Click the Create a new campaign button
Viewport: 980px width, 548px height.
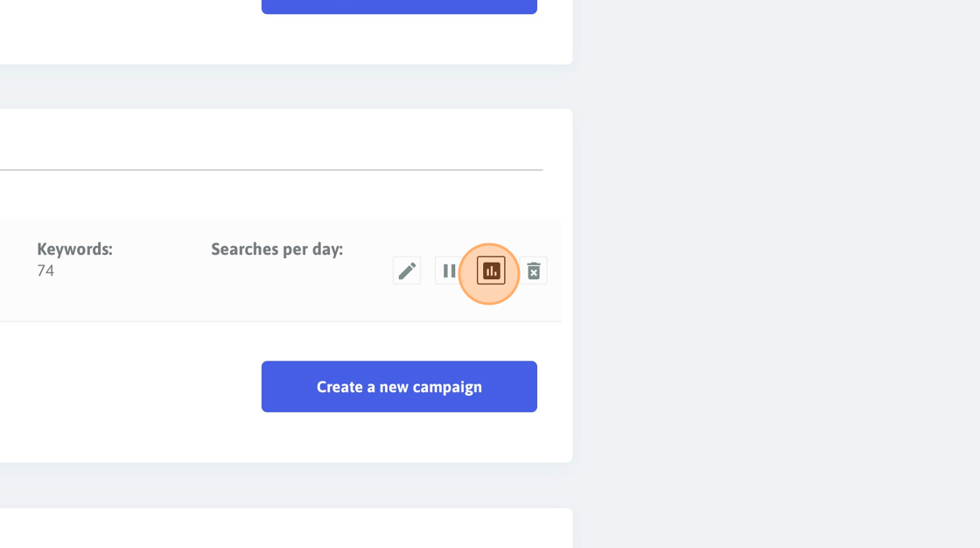point(399,387)
